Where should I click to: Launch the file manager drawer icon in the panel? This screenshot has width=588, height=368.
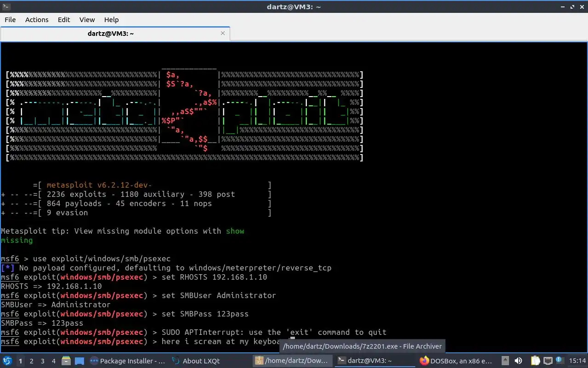coord(66,361)
